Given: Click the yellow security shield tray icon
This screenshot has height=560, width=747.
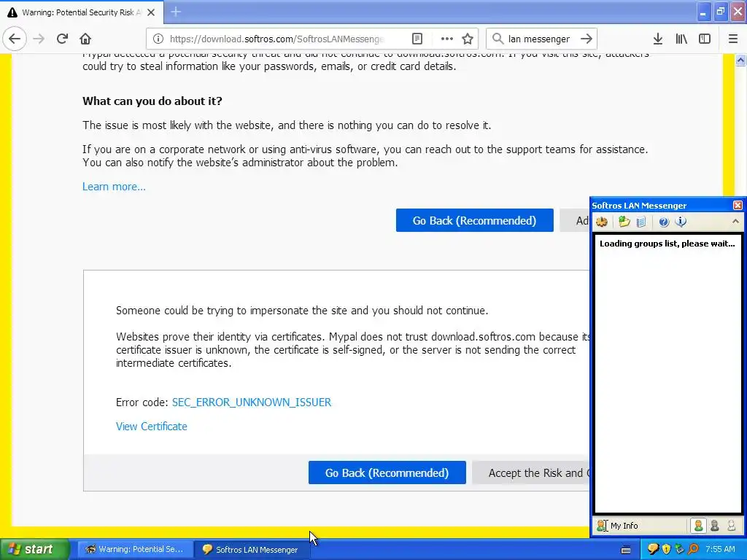Looking at the screenshot, I should (667, 550).
